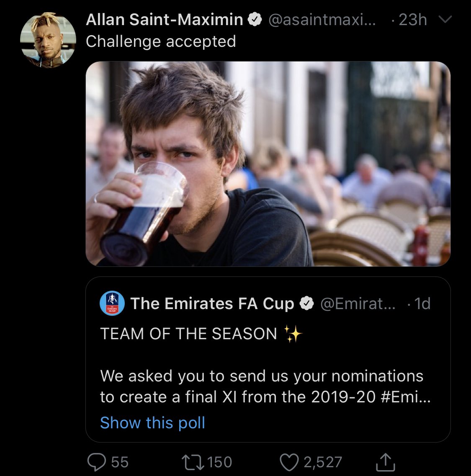Click verified badge beside Allan Saint-Maximin

pos(255,20)
